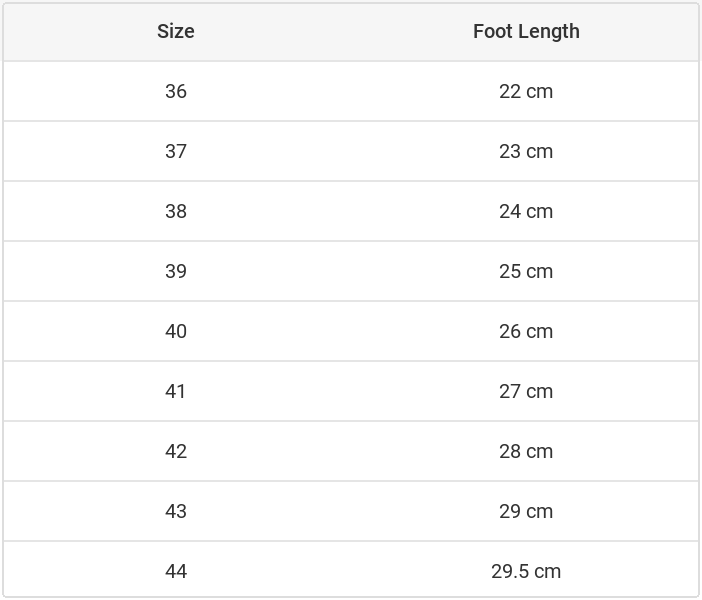Click the 23 cm foot length cell
This screenshot has height=600, width=702.
click(526, 151)
